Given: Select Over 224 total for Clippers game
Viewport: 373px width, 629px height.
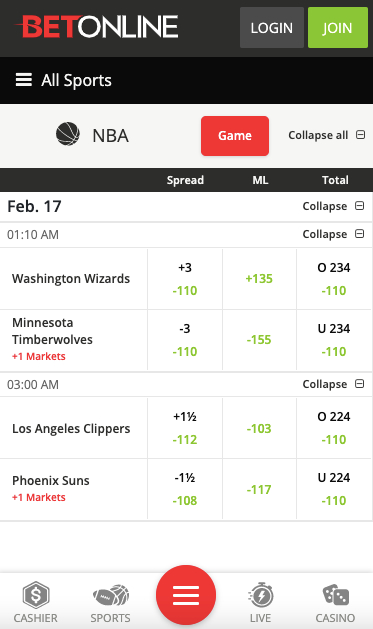Looking at the screenshot, I should (334, 428).
